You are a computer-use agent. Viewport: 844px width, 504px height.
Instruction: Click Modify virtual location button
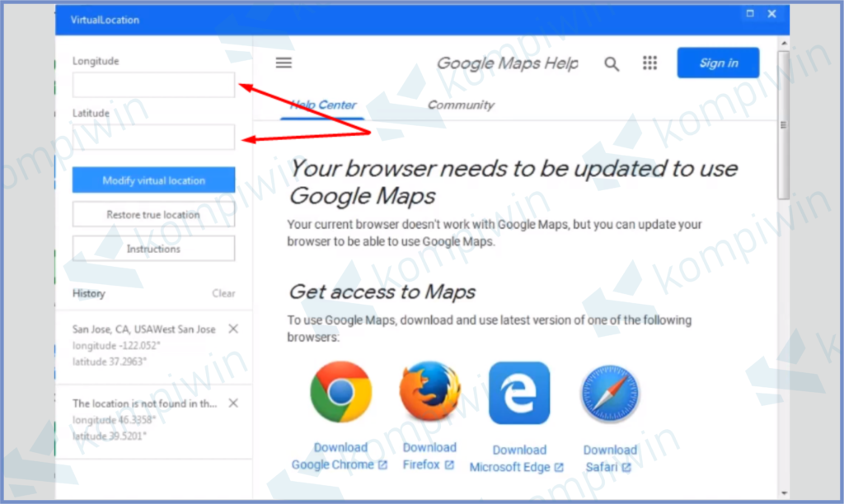153,180
